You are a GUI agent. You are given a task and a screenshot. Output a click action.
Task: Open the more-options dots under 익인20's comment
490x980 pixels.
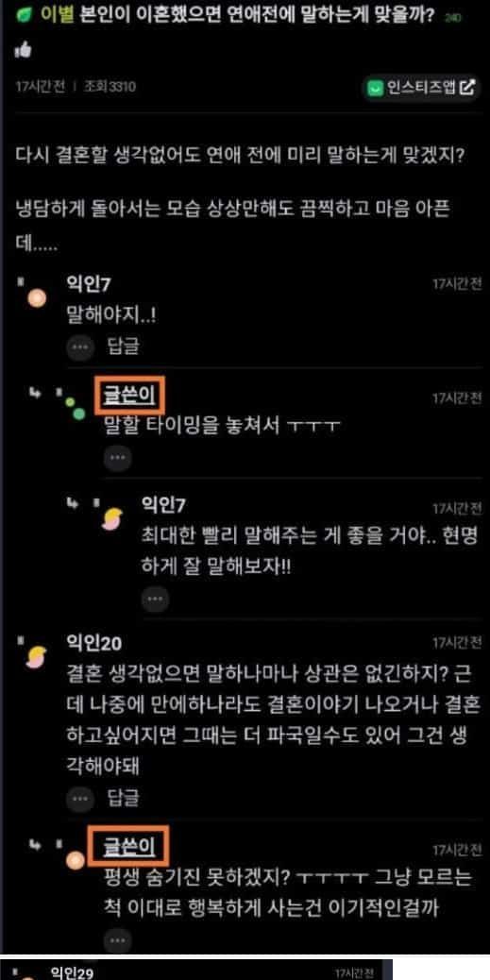[x=80, y=799]
